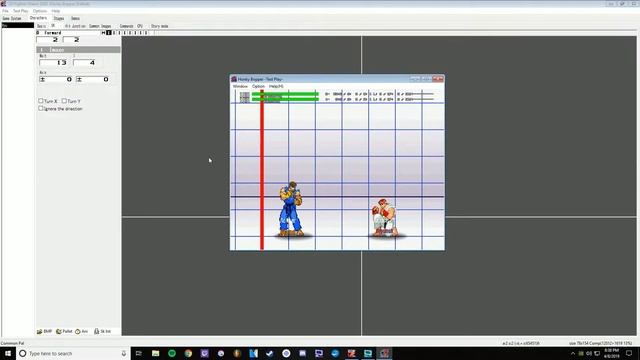Show hidden system tray icons

[x=573, y=353]
